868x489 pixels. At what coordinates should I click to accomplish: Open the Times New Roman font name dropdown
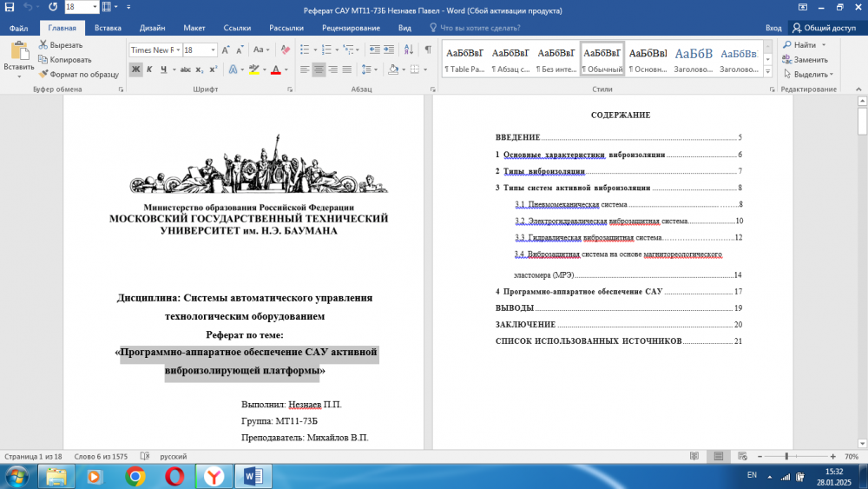click(177, 50)
